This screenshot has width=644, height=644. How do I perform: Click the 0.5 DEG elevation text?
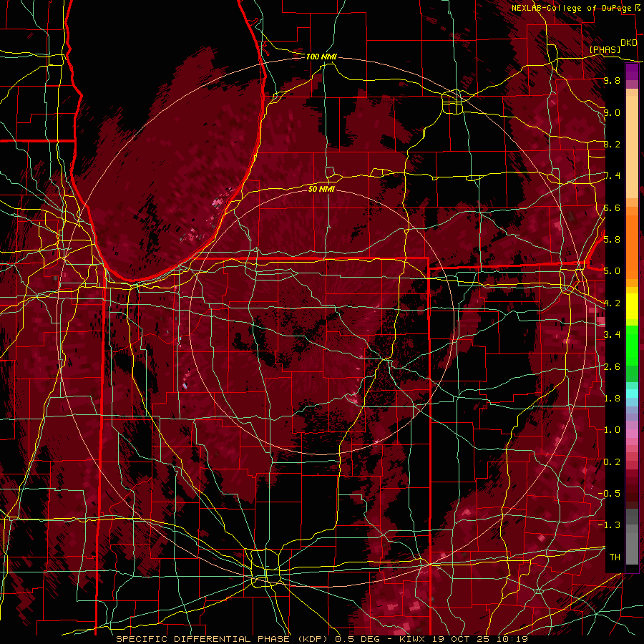[x=358, y=639]
